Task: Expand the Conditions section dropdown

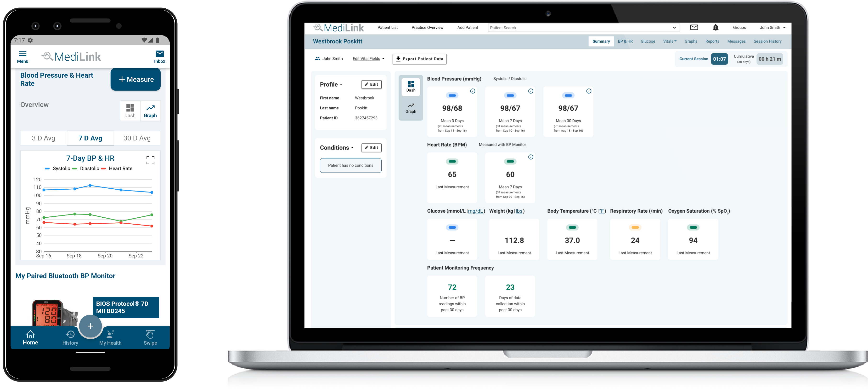Action: pos(337,147)
